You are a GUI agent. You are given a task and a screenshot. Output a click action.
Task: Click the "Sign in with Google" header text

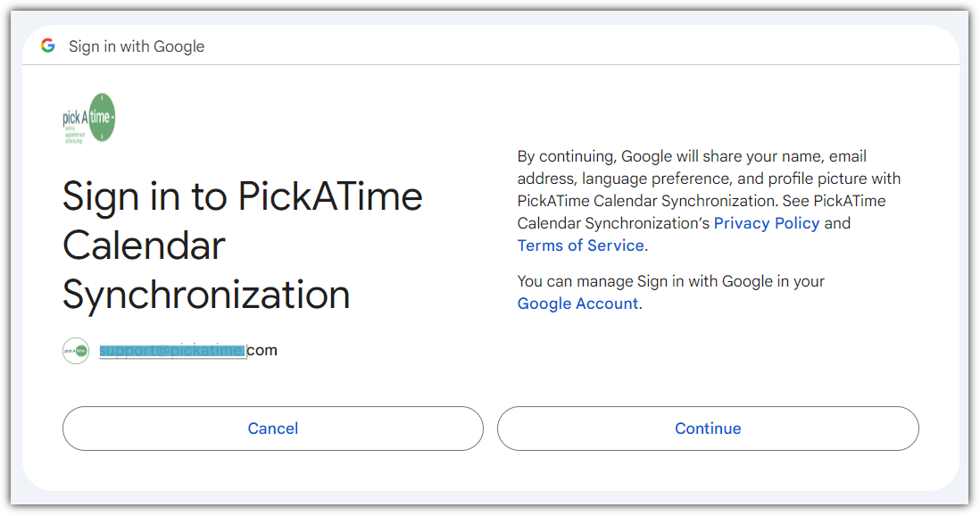137,46
